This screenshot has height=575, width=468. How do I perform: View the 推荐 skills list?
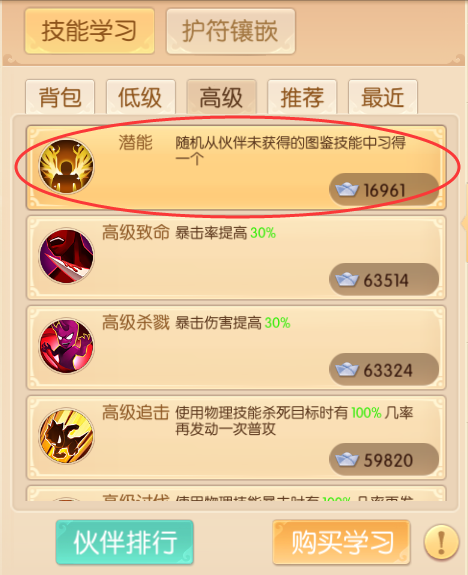[302, 97]
